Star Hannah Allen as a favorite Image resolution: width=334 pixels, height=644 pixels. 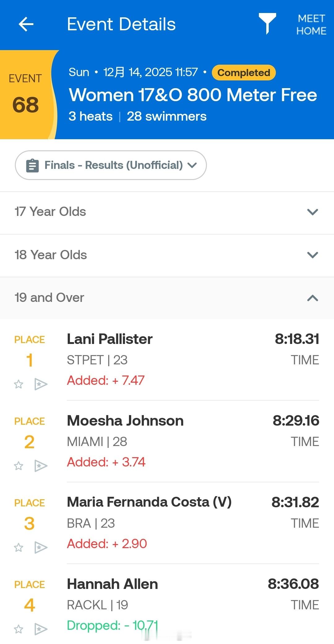point(19,629)
